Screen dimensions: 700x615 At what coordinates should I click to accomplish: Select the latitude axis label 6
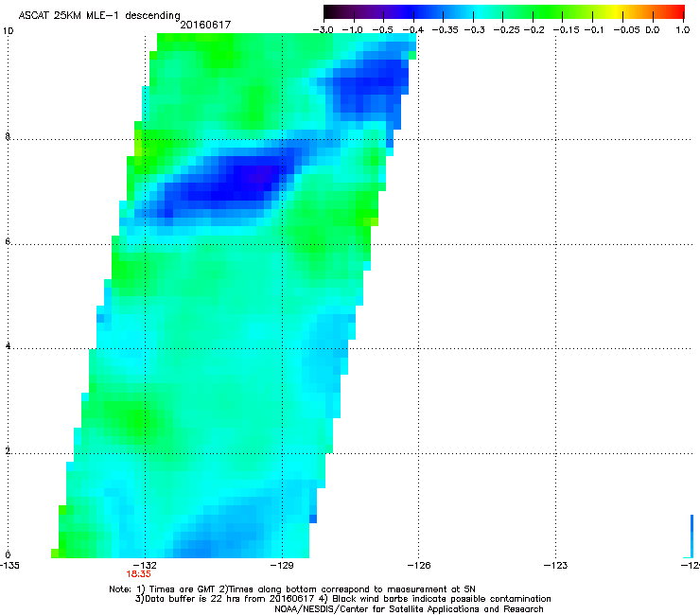point(8,241)
